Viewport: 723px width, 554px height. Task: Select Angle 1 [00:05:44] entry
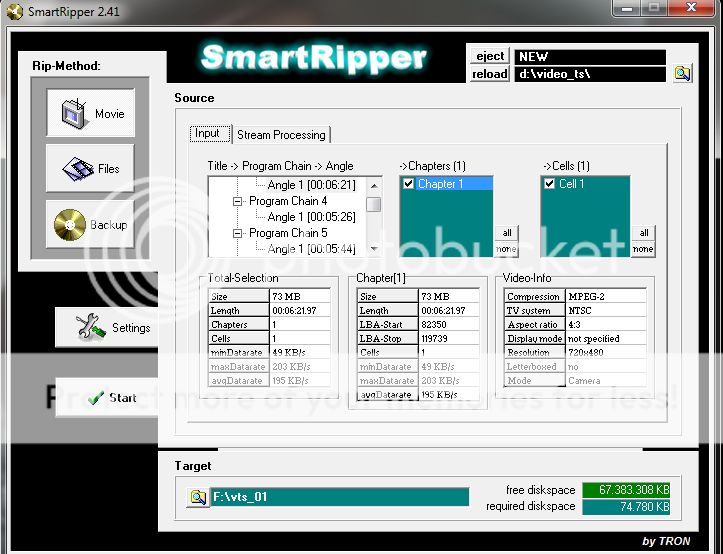point(312,249)
